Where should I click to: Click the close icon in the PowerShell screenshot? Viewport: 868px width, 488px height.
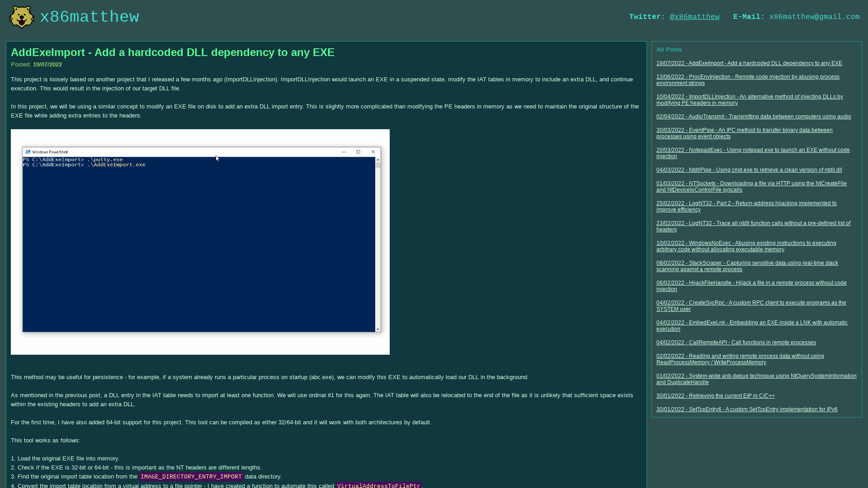point(373,152)
